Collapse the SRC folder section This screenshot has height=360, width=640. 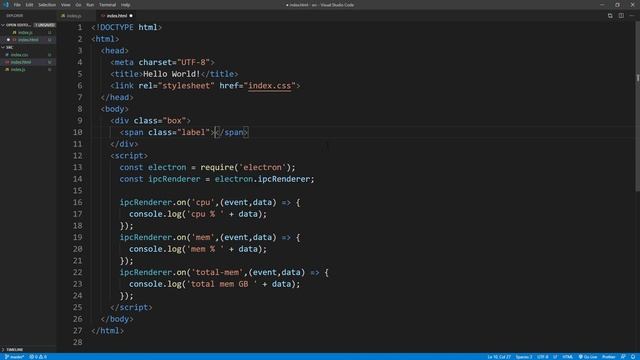click(7, 47)
